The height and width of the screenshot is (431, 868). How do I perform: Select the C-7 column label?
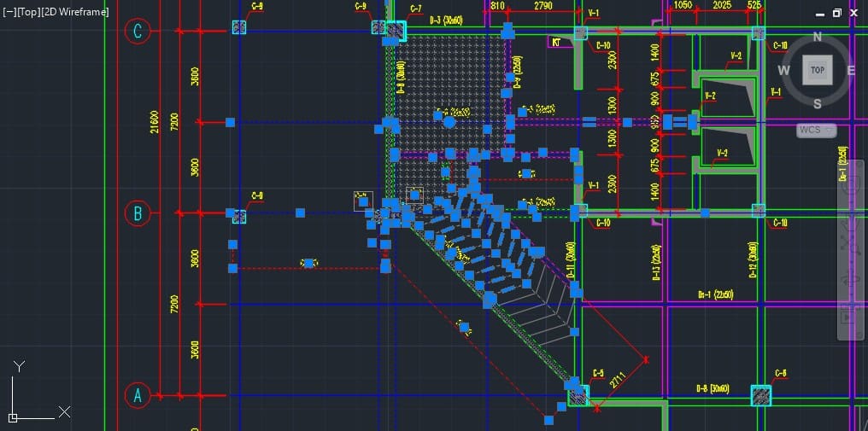click(416, 9)
